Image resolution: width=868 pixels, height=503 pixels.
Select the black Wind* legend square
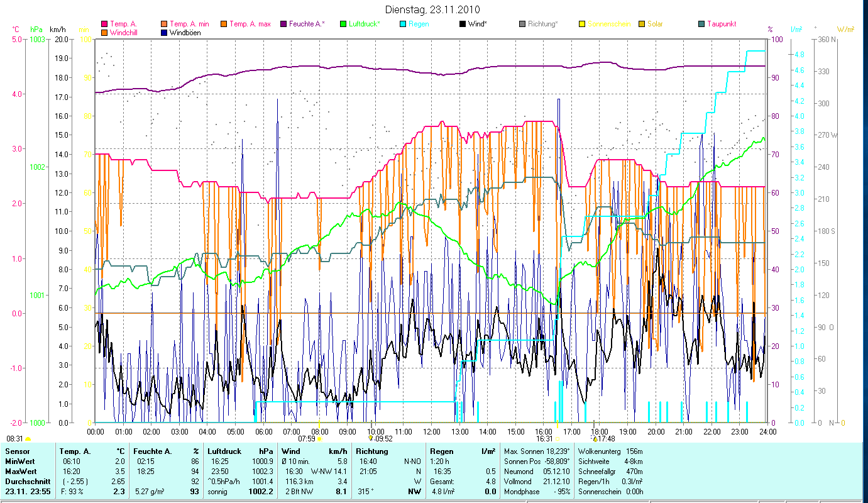click(x=463, y=24)
